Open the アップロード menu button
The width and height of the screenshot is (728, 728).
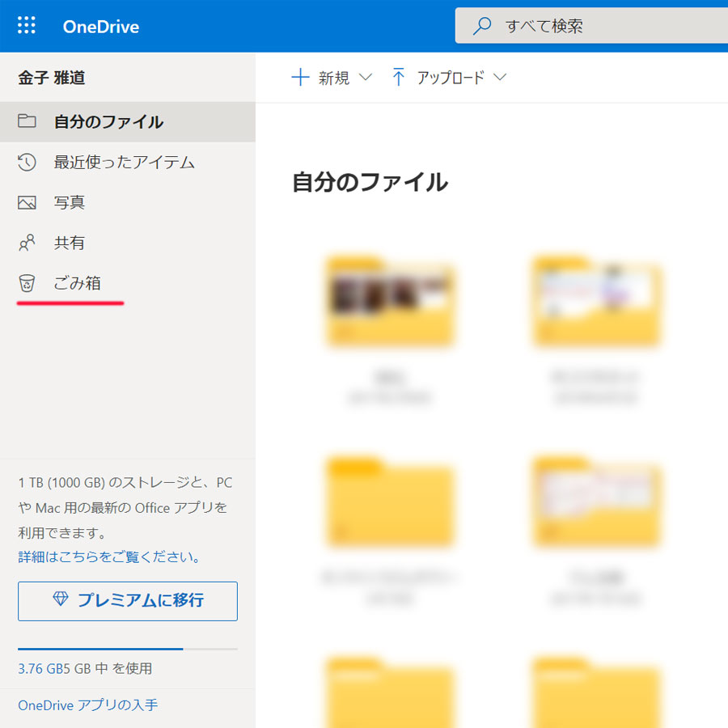pyautogui.click(x=450, y=78)
